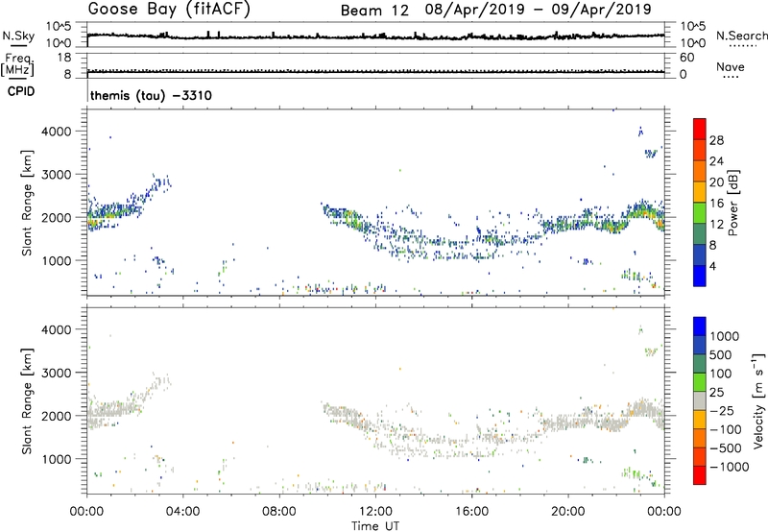768x532 pixels.
Task: Click the '04:00' time tick label
Action: pos(182,512)
